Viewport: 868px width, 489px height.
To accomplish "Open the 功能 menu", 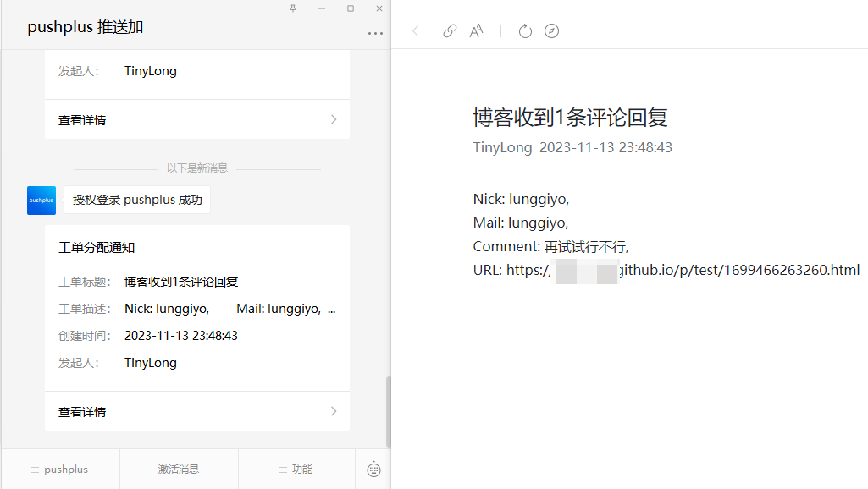I will 296,469.
